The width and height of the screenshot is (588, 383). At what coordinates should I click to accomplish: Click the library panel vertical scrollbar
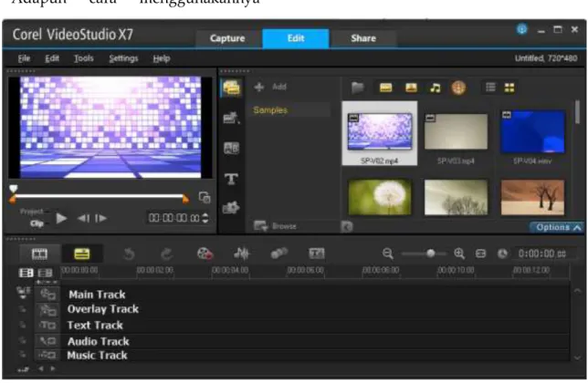[x=577, y=112]
